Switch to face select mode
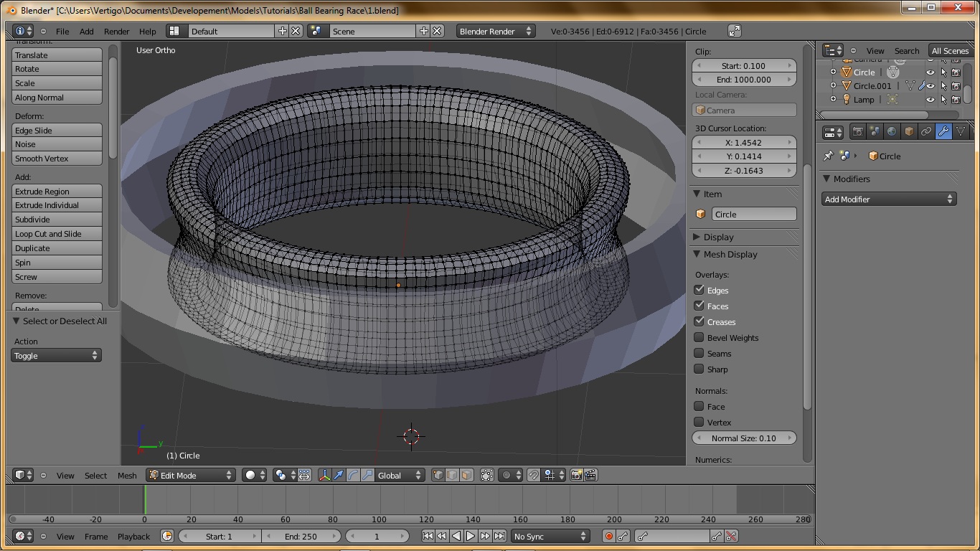The width and height of the screenshot is (980, 551). [466, 475]
